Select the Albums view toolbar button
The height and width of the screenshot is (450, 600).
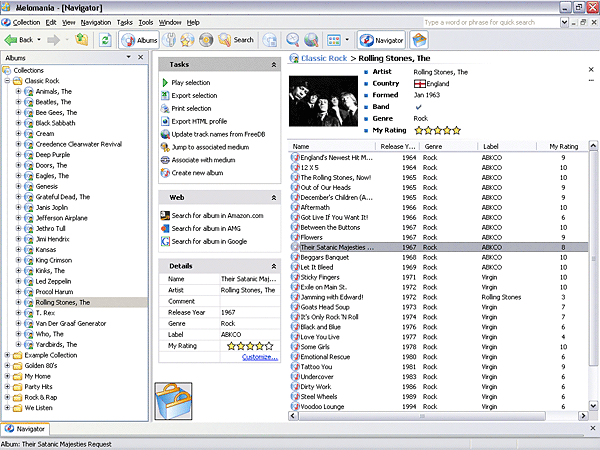pos(139,40)
